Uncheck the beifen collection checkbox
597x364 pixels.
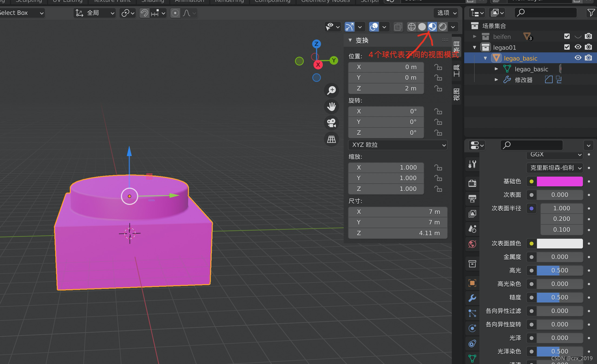click(x=567, y=36)
